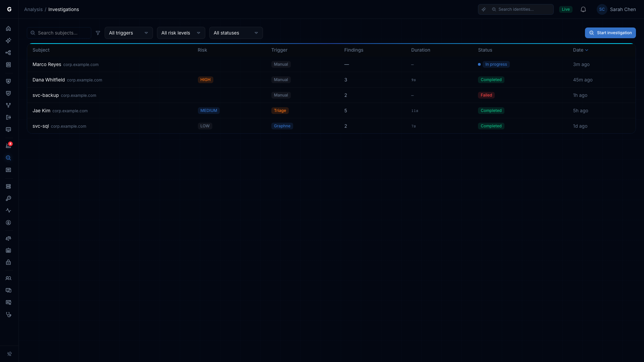Open the All triggers dropdown
Image resolution: width=644 pixels, height=362 pixels.
point(129,33)
